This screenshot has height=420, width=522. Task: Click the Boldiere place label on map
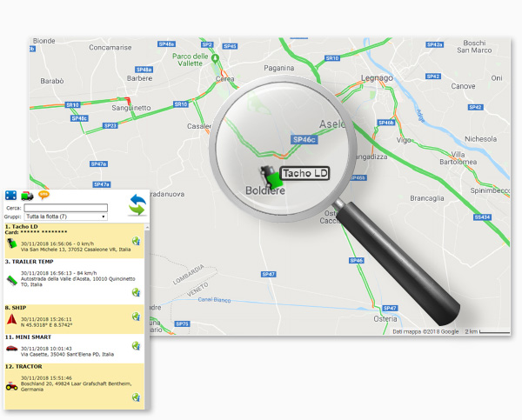click(265, 190)
